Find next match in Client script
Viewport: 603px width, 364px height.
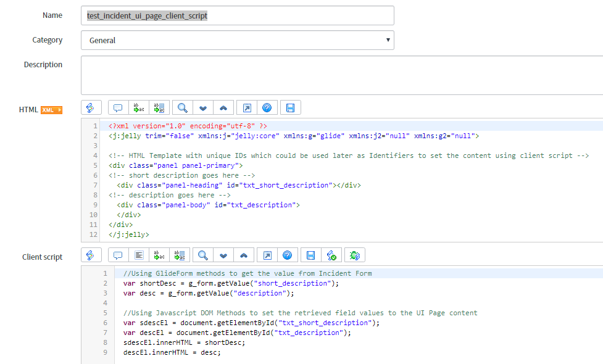click(x=223, y=255)
